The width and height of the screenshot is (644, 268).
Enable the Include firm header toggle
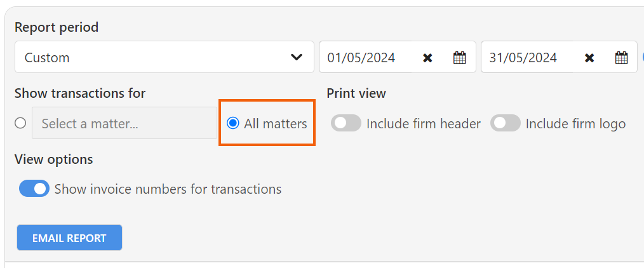[346, 123]
